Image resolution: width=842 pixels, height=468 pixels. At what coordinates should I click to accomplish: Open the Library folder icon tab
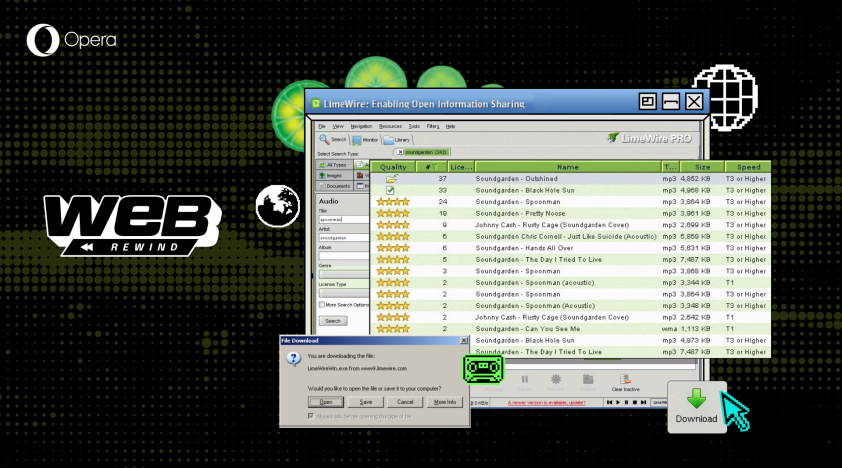[391, 140]
